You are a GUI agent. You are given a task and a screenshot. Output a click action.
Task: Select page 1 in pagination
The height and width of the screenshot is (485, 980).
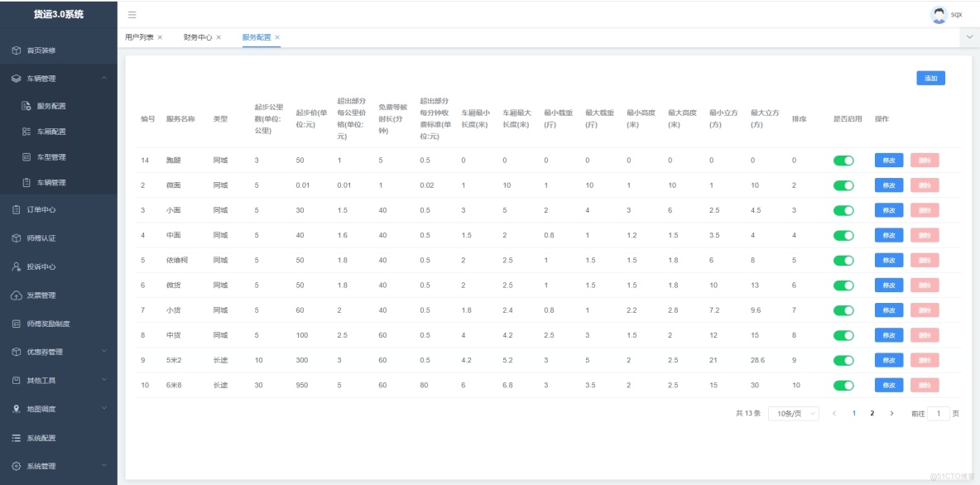(x=853, y=413)
